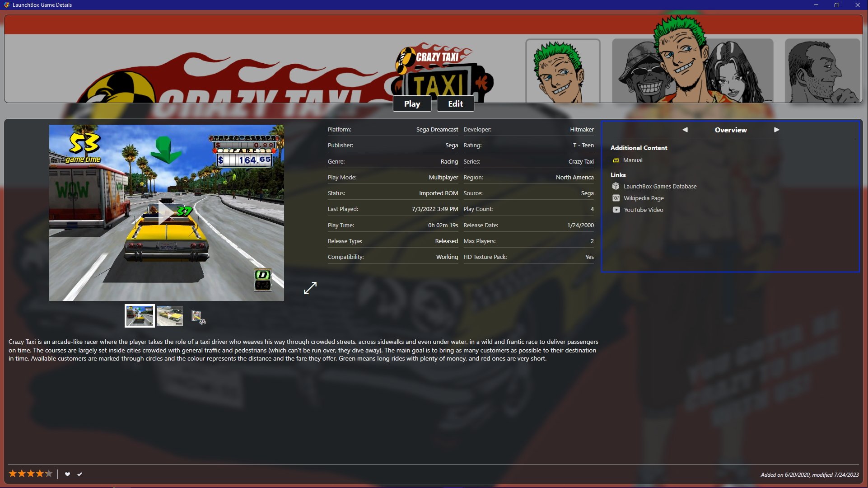Expand the media viewer to fullscreen

click(310, 288)
